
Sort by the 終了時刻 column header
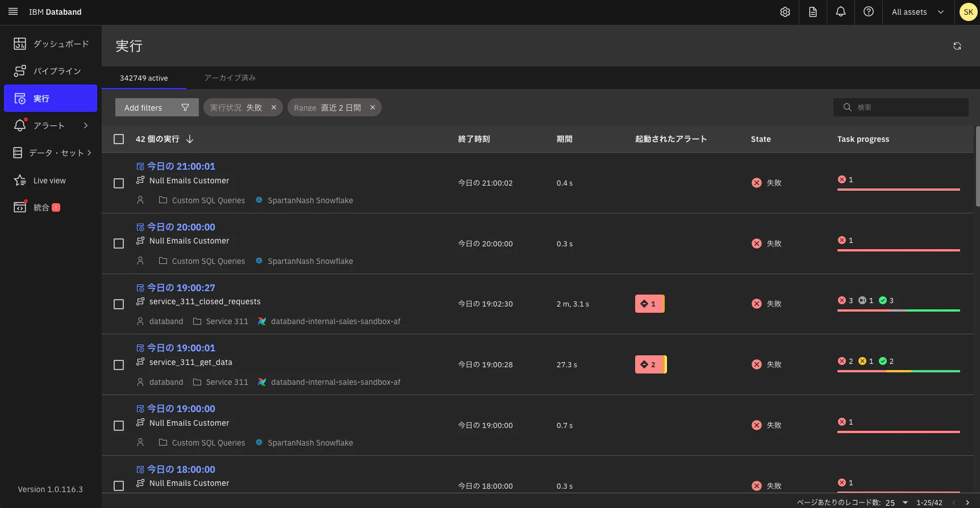(x=474, y=139)
